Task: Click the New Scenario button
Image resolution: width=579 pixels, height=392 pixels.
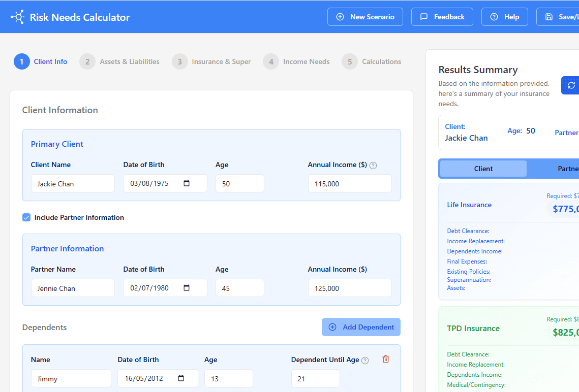Action: click(x=365, y=17)
